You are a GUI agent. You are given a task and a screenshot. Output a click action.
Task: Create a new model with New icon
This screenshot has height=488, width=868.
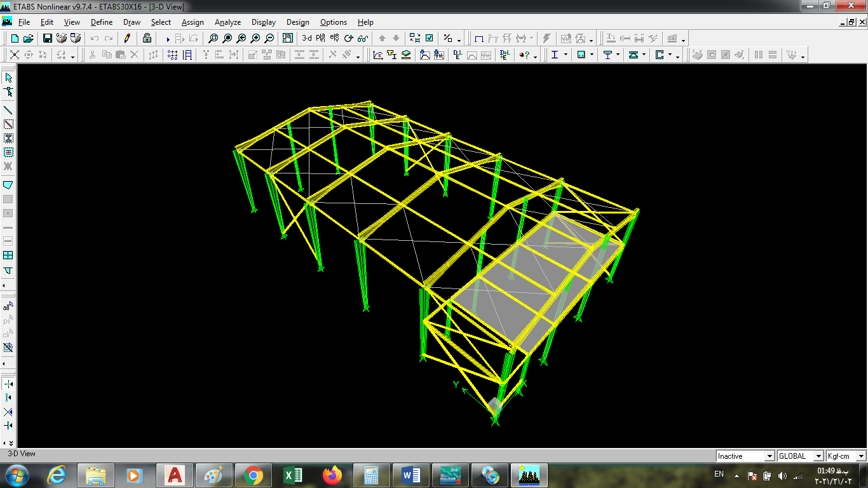[x=15, y=38]
